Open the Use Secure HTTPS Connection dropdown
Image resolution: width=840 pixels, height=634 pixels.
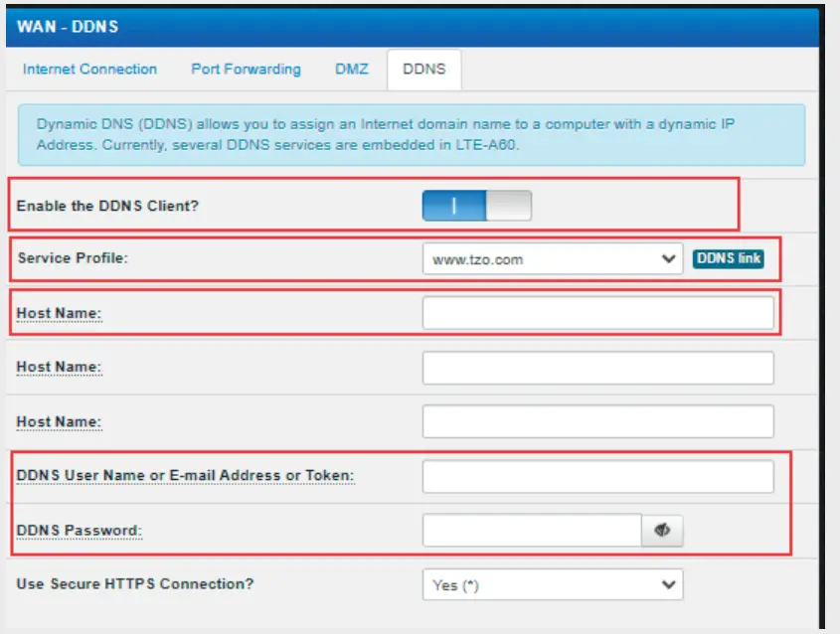553,584
